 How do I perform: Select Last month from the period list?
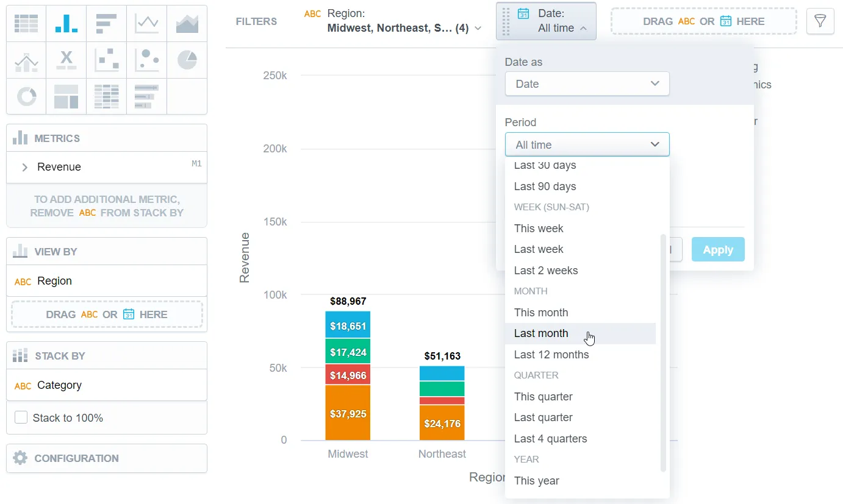(x=541, y=333)
